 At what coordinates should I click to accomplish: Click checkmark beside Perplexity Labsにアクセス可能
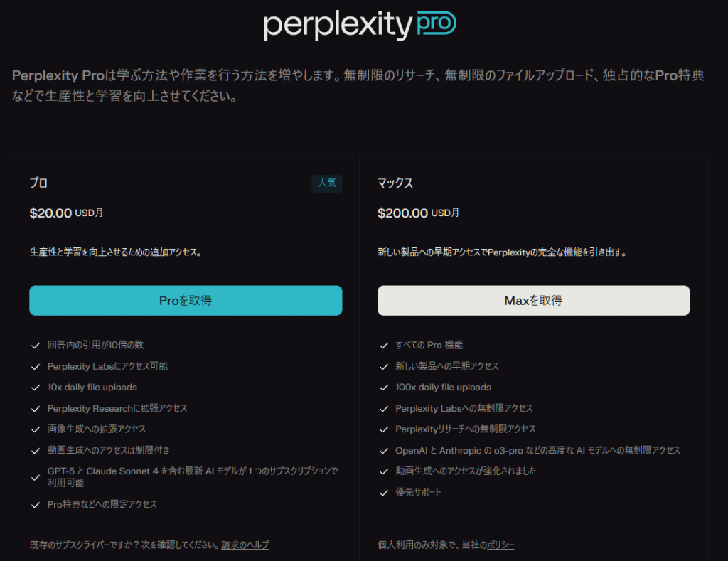pyautogui.click(x=35, y=367)
